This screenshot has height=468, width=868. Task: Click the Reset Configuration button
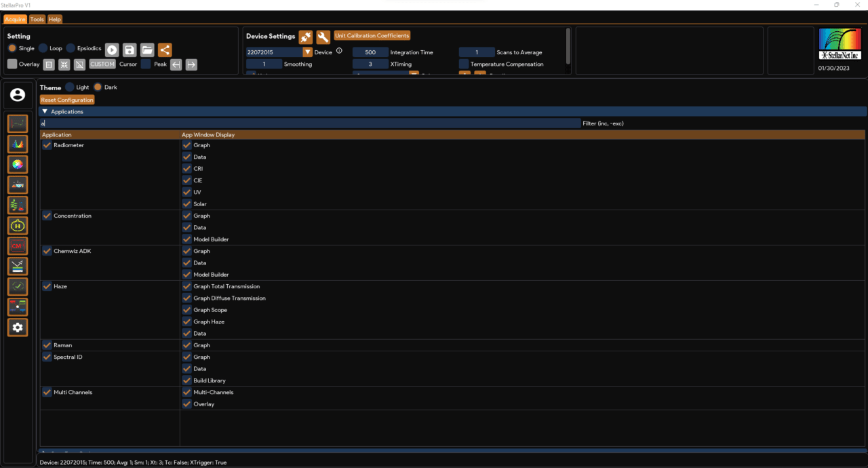pyautogui.click(x=66, y=99)
